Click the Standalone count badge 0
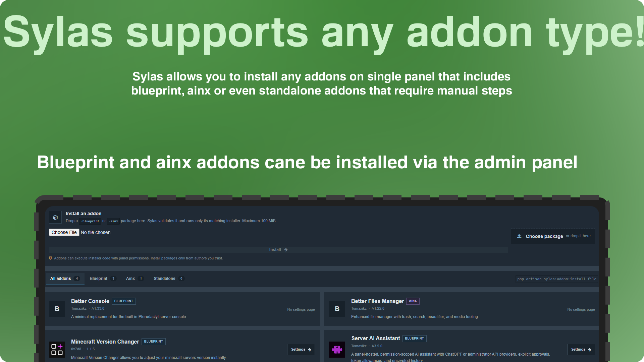644x362 pixels. (x=181, y=279)
